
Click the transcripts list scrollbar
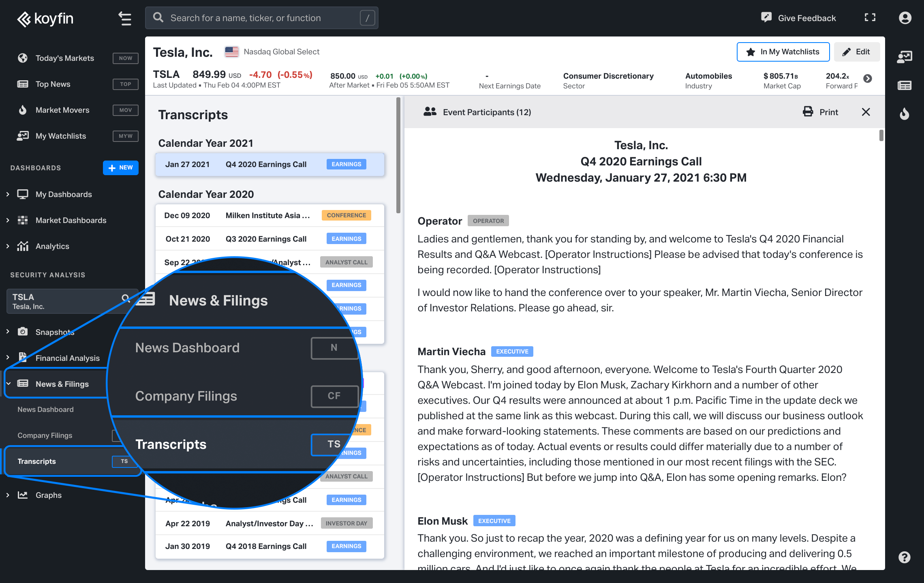398,155
